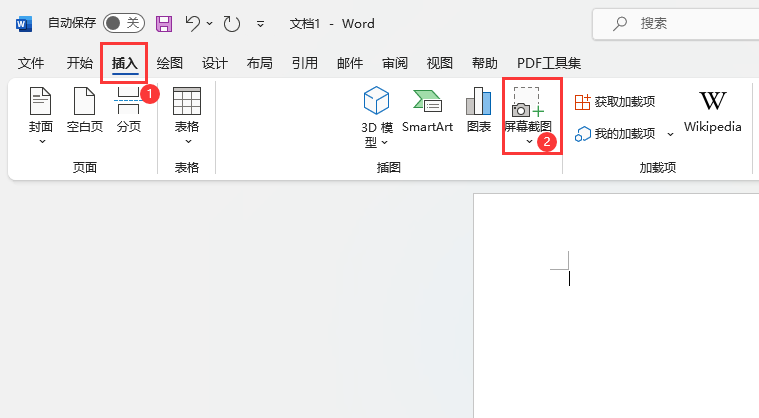Switch to the 布局 tab

coord(260,63)
